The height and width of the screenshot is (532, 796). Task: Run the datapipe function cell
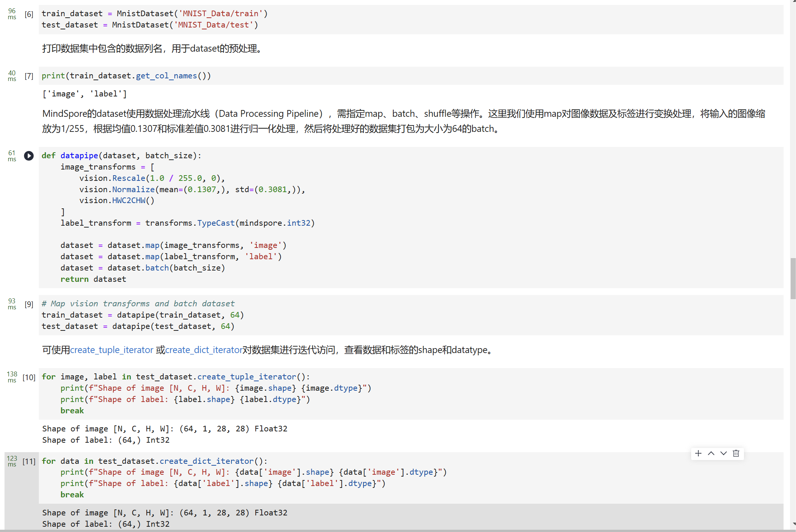click(29, 156)
